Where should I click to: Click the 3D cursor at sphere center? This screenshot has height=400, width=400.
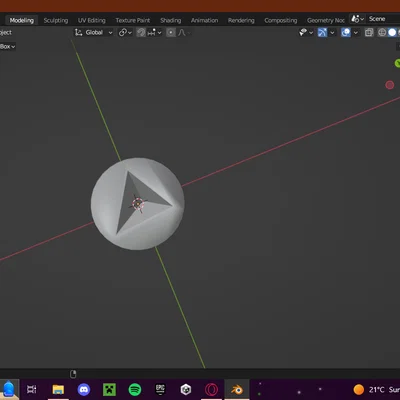138,203
